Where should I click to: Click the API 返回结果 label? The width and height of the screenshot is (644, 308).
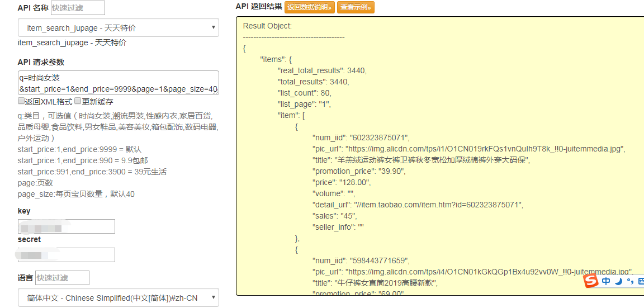pyautogui.click(x=259, y=6)
